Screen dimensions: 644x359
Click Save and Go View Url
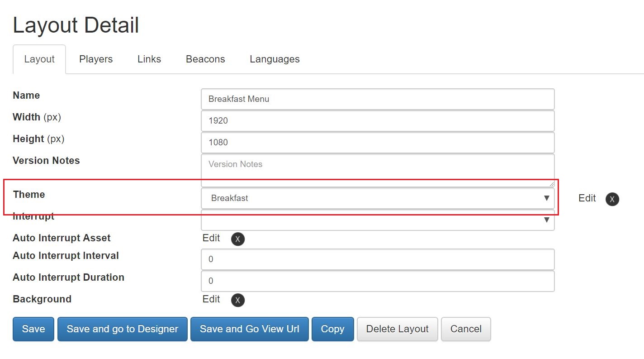click(250, 329)
